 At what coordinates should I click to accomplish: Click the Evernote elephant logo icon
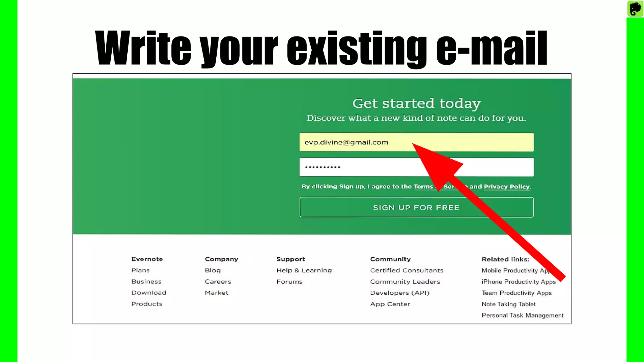(x=635, y=8)
